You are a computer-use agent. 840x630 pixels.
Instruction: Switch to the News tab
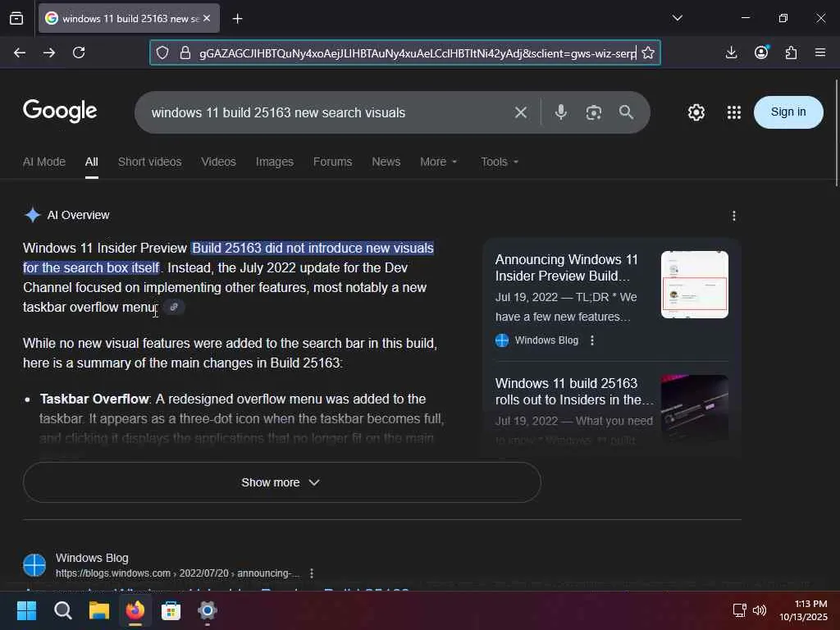(x=386, y=162)
